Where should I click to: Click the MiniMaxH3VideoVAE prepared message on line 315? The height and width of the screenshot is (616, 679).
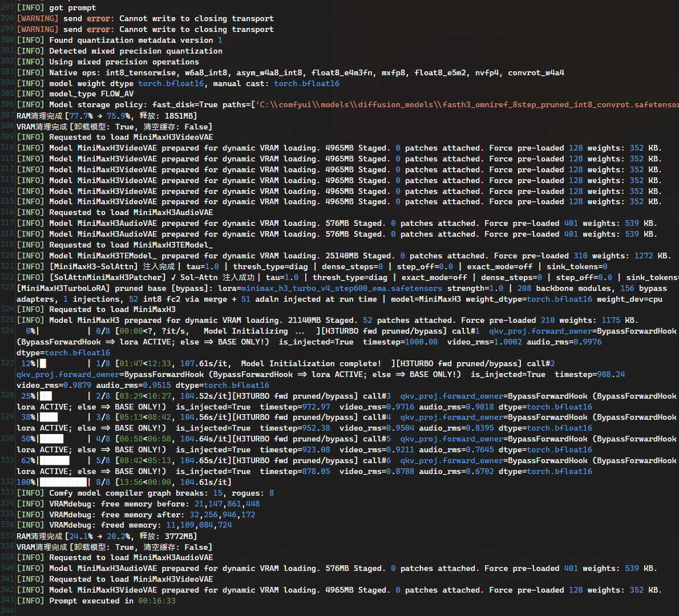pyautogui.click(x=339, y=202)
